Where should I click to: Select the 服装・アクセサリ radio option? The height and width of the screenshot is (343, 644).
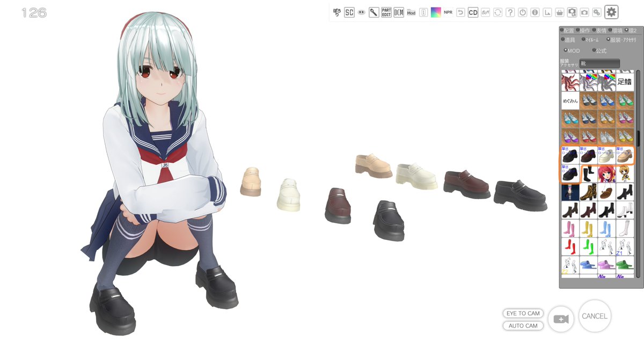[x=621, y=40]
